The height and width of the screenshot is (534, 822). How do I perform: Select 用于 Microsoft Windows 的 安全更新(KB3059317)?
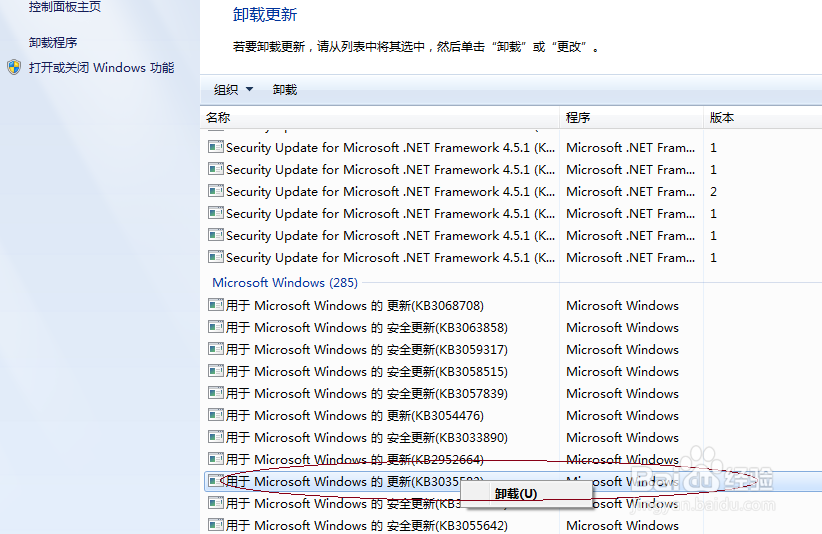[366, 349]
